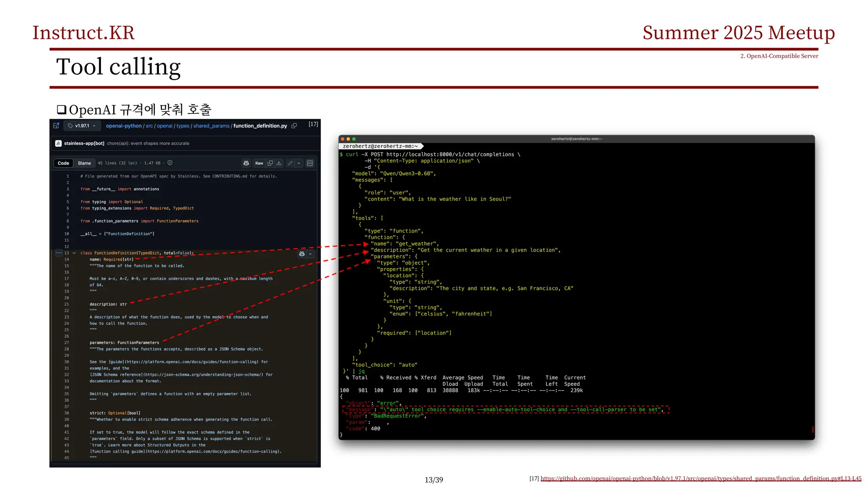Open the v1.97.1 tag selector dropdown
This screenshot has width=868, height=488.
82,126
